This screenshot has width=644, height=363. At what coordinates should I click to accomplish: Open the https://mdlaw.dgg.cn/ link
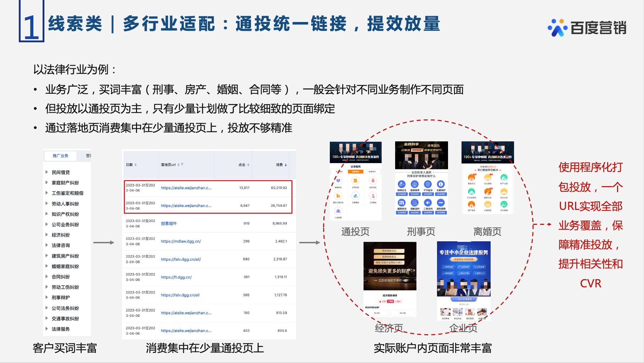[x=181, y=241]
